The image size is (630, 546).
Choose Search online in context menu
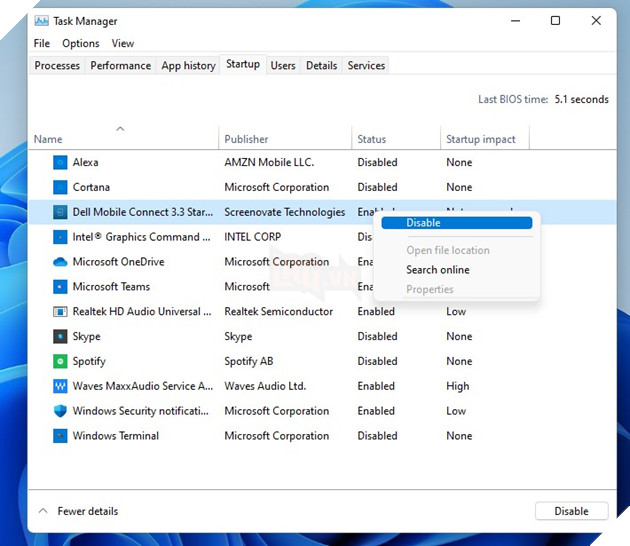coord(438,270)
